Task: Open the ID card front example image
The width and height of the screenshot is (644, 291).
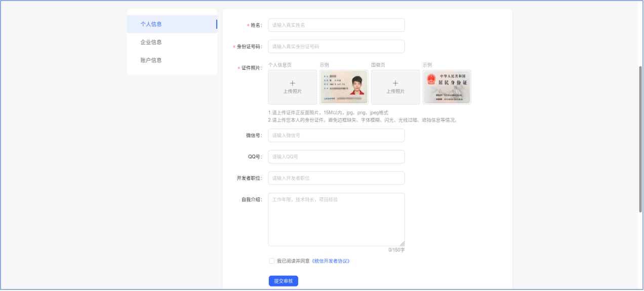Action: [x=344, y=87]
